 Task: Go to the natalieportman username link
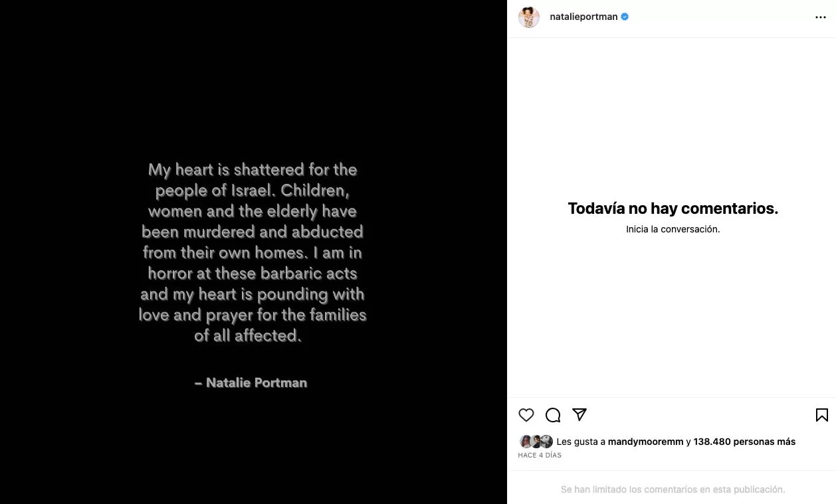(584, 17)
